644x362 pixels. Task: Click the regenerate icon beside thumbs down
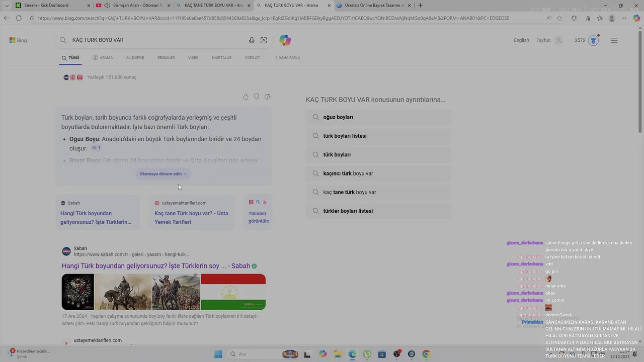point(268,97)
